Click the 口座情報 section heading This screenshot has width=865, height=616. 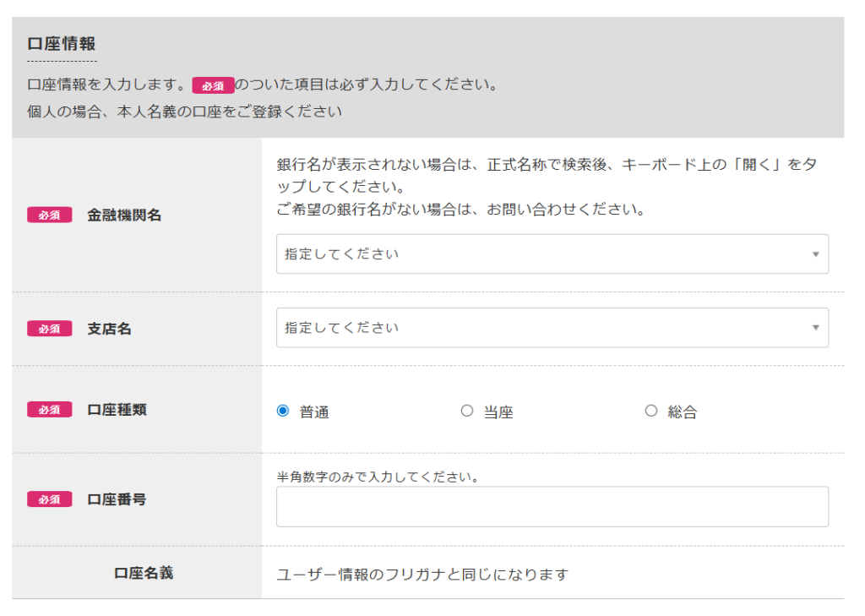point(62,45)
